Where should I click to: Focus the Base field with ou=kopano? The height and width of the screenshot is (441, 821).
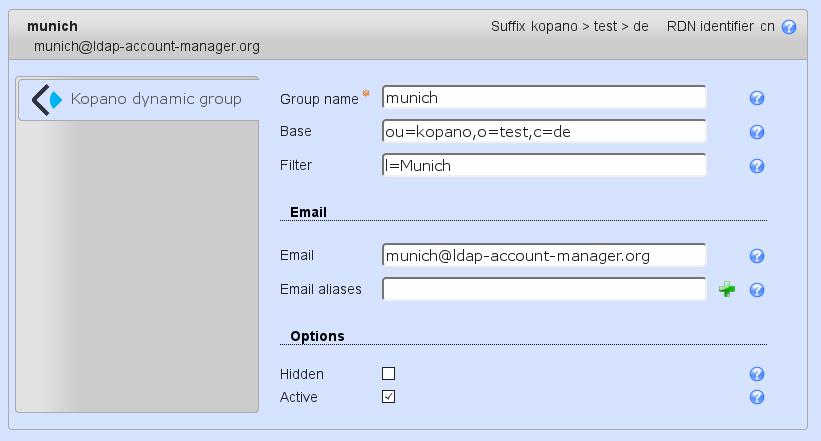click(544, 132)
